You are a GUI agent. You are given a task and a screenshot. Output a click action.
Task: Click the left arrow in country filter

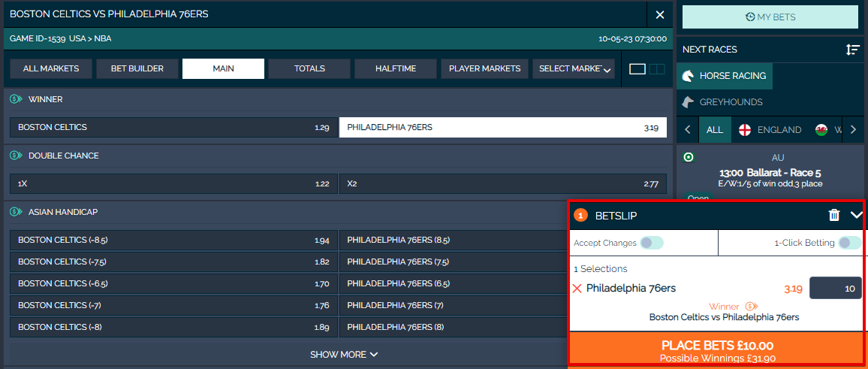pos(688,130)
